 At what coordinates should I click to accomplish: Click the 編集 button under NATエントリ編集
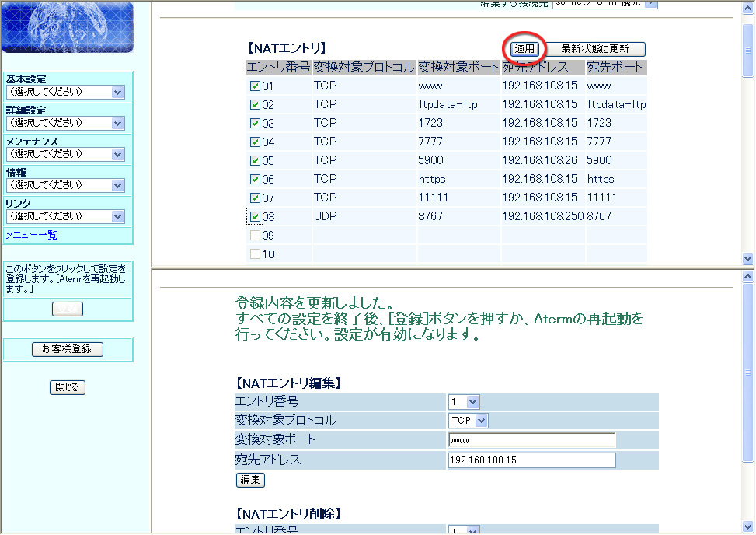click(x=250, y=480)
